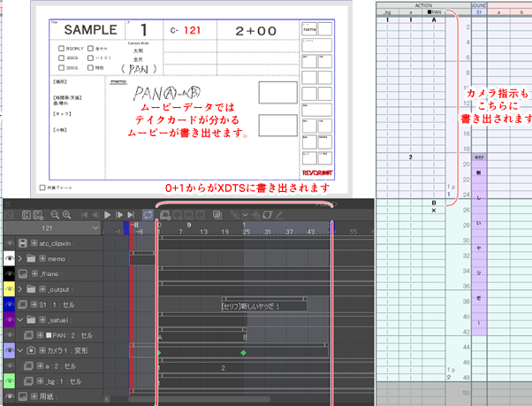Screen dimensions: 532x406
Task: Click the folder icon of _satuei
Action: 31,320
